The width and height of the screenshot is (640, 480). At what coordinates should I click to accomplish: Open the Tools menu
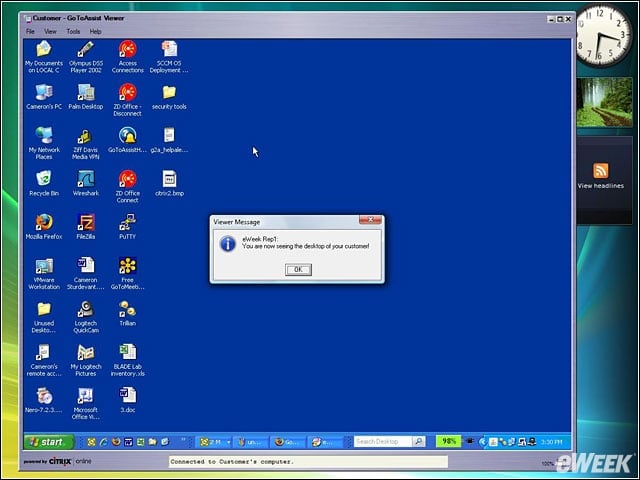[73, 31]
